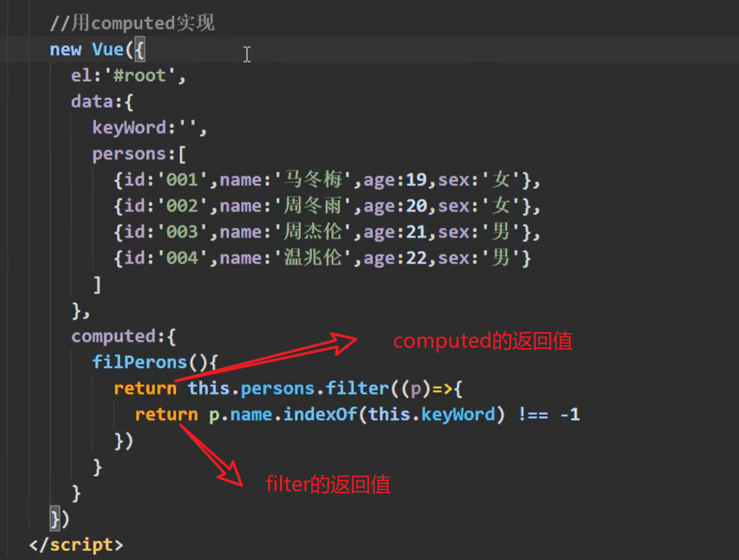Click the 'computed:{' line
The height and width of the screenshot is (560, 739).
pos(124,337)
